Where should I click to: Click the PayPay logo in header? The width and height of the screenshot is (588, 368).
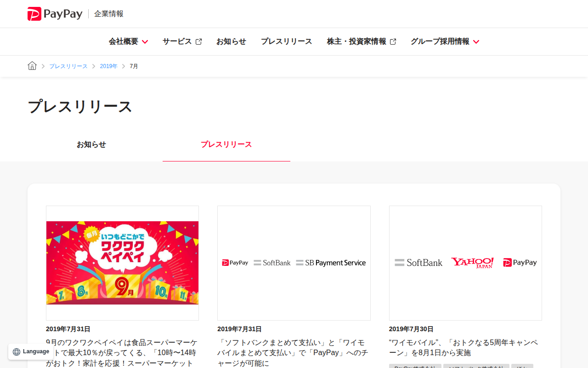pos(55,14)
